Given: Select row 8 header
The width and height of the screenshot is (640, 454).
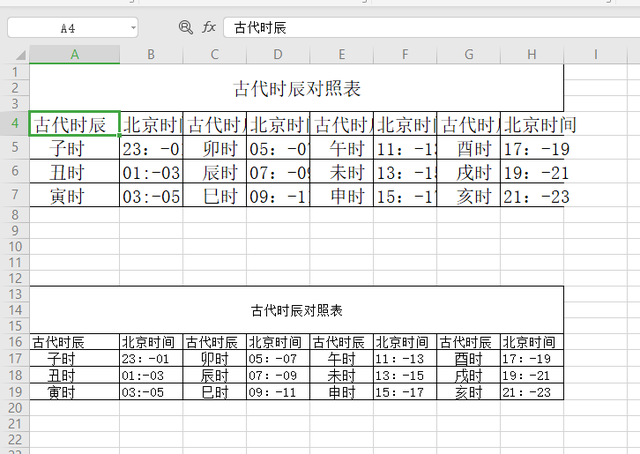Looking at the screenshot, I should tap(15, 215).
